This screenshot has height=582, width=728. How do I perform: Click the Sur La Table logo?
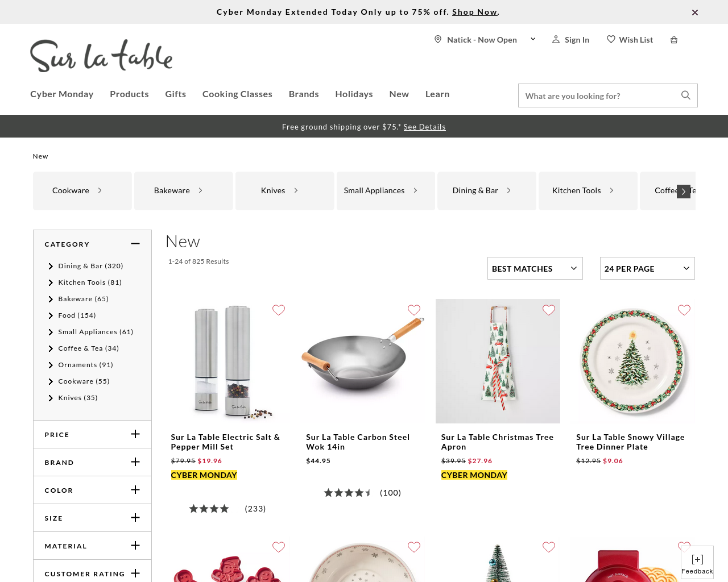coord(101,56)
